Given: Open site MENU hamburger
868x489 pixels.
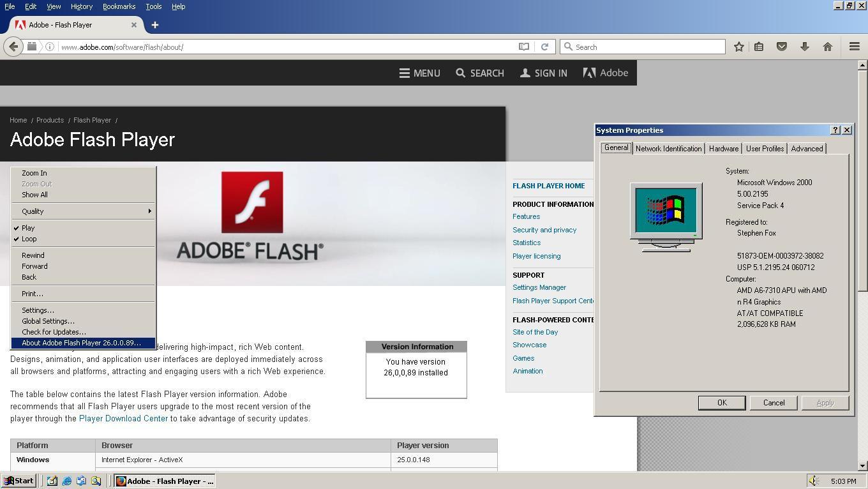Looking at the screenshot, I should point(419,73).
